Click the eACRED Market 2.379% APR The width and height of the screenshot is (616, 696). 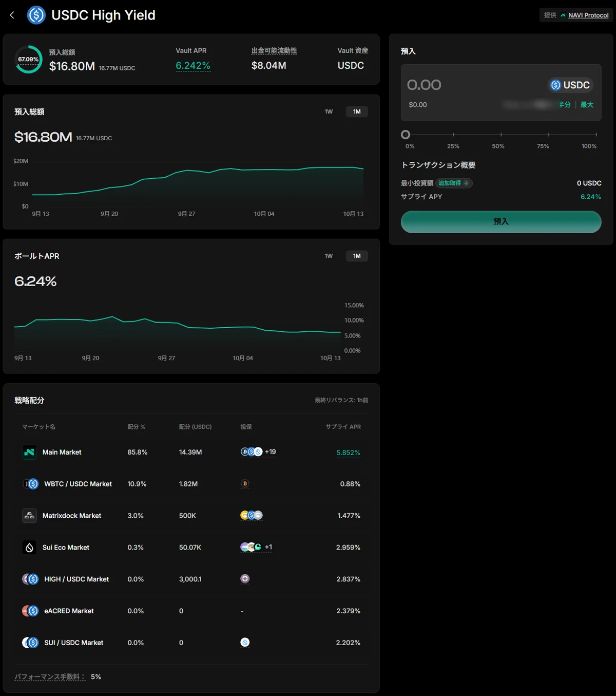click(x=349, y=611)
